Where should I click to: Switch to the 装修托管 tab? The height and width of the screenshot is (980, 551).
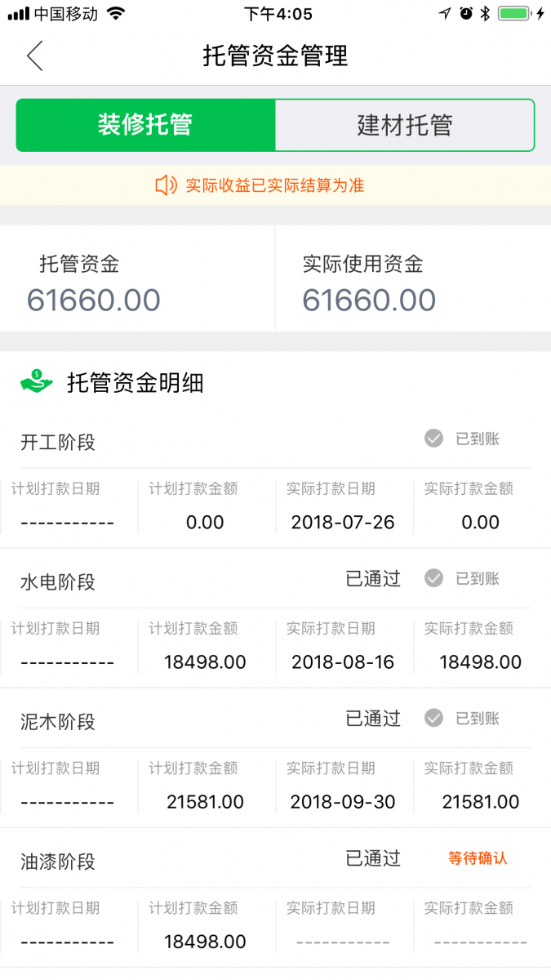pos(145,125)
